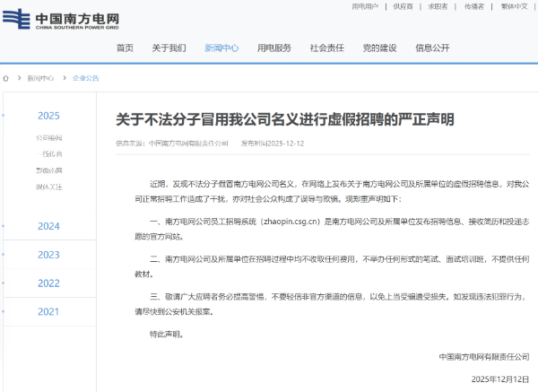This screenshot has height=392, width=538.
Task: Click the 用电用户 top link
Action: pos(365,6)
